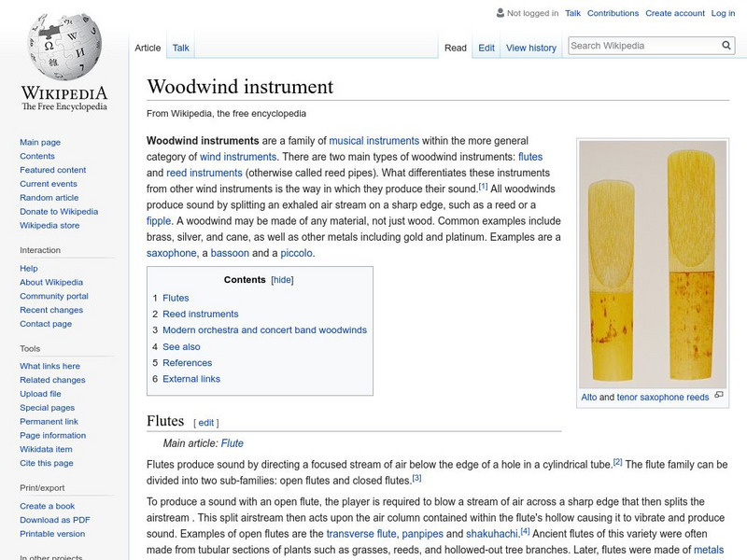Open Upload file
The height and width of the screenshot is (560, 747).
coord(40,394)
